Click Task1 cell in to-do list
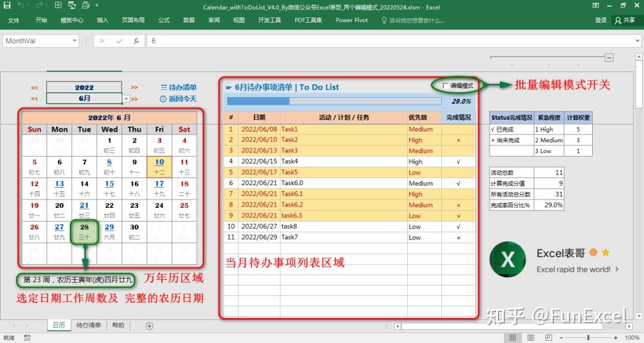This screenshot has height=343, width=644. (x=343, y=129)
